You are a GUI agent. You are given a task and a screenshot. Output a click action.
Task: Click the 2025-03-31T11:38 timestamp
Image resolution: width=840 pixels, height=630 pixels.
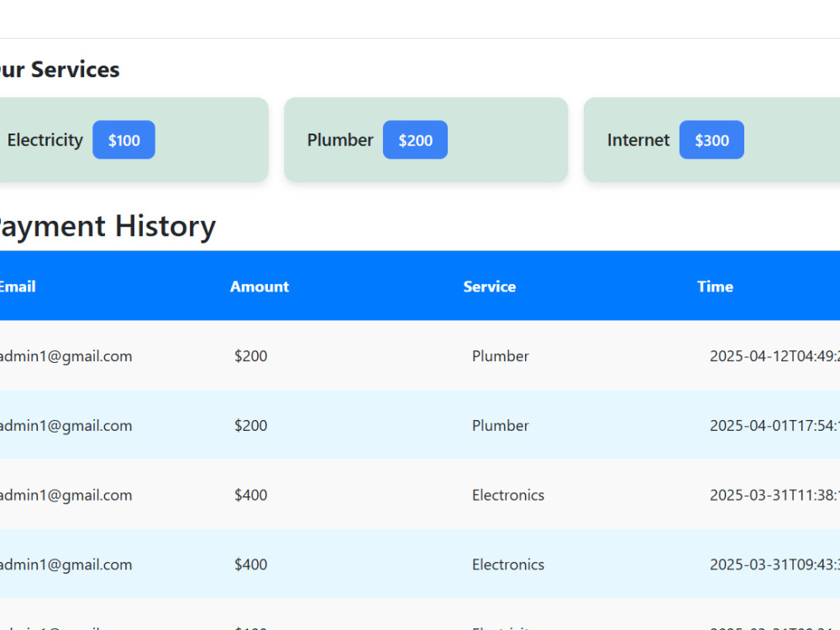coord(774,495)
